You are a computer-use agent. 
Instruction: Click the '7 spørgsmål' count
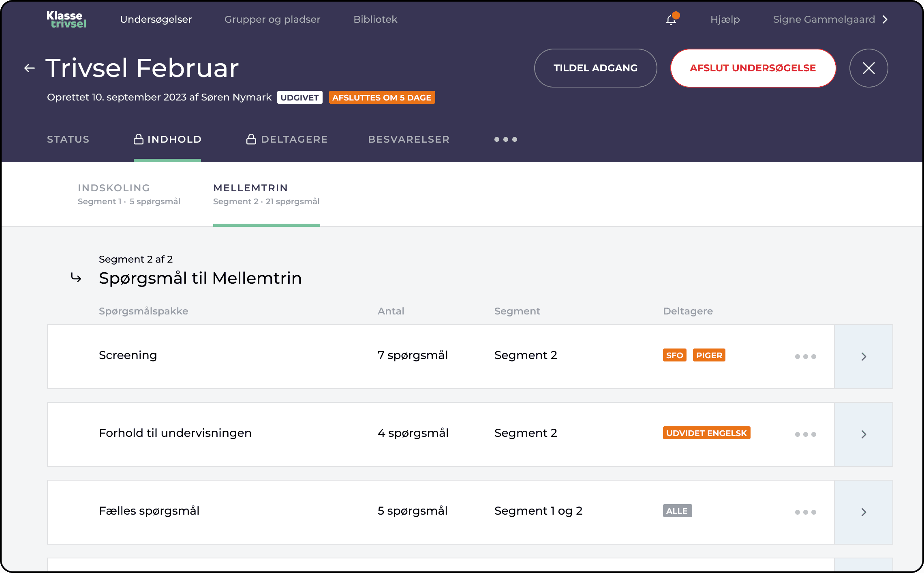(x=413, y=355)
